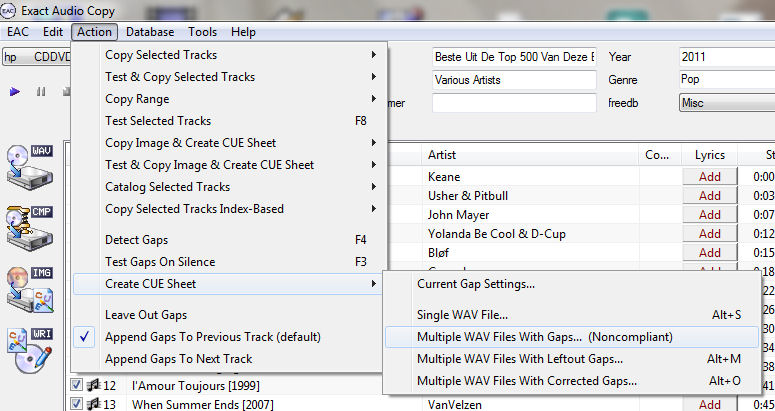Choose Multiple WAV Files With Corrected Gaps
This screenshot has height=411, width=775.
click(572, 381)
